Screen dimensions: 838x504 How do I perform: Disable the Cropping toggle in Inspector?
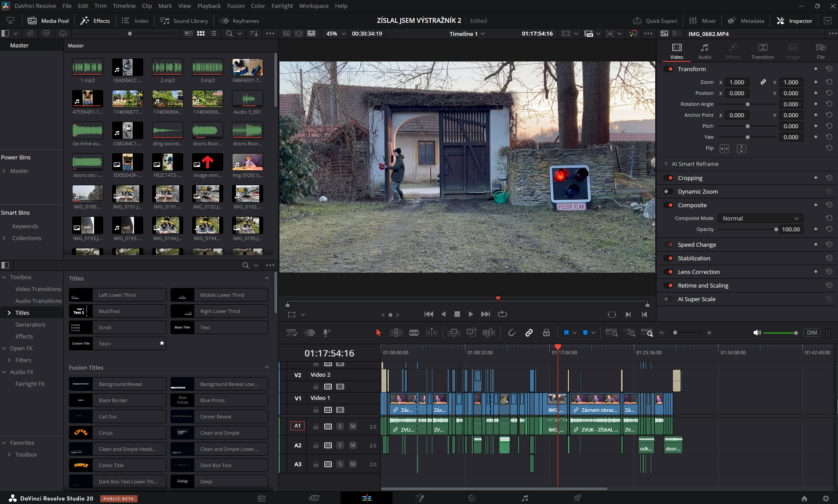coord(669,178)
